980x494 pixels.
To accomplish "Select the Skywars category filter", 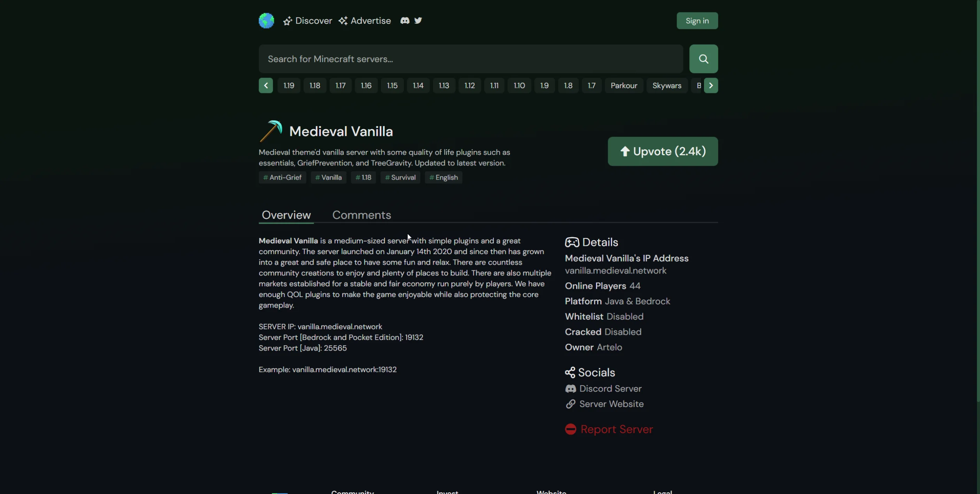I will 667,85.
